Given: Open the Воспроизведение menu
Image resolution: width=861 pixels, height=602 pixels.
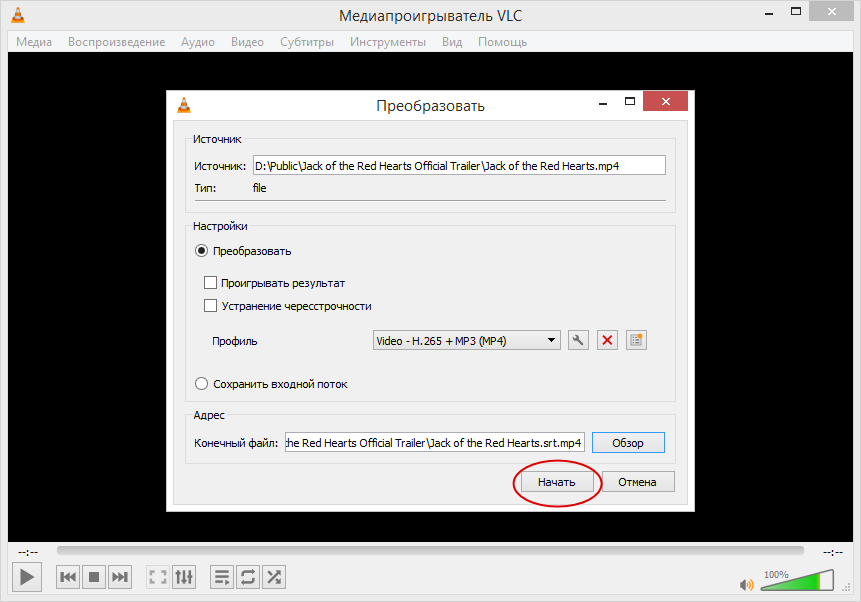Looking at the screenshot, I should (x=116, y=42).
